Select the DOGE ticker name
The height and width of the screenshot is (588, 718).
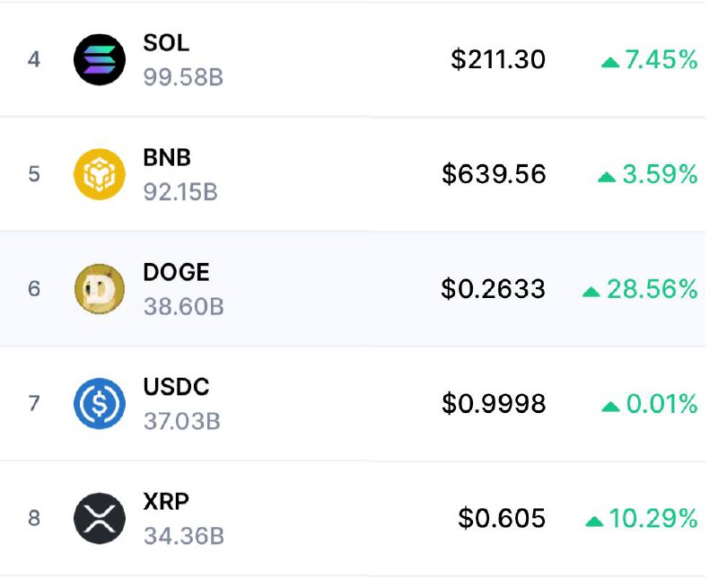(176, 273)
